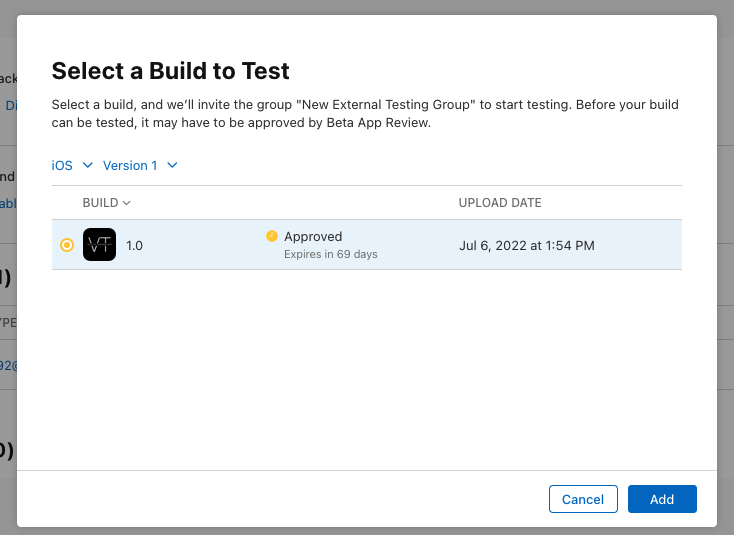Click the VT app icon thumbnail

(99, 244)
